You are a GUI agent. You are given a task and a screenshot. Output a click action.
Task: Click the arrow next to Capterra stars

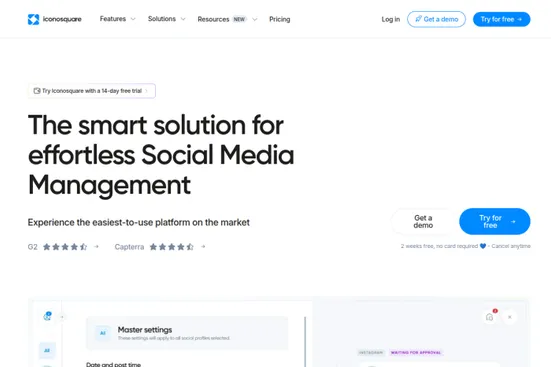click(x=203, y=247)
